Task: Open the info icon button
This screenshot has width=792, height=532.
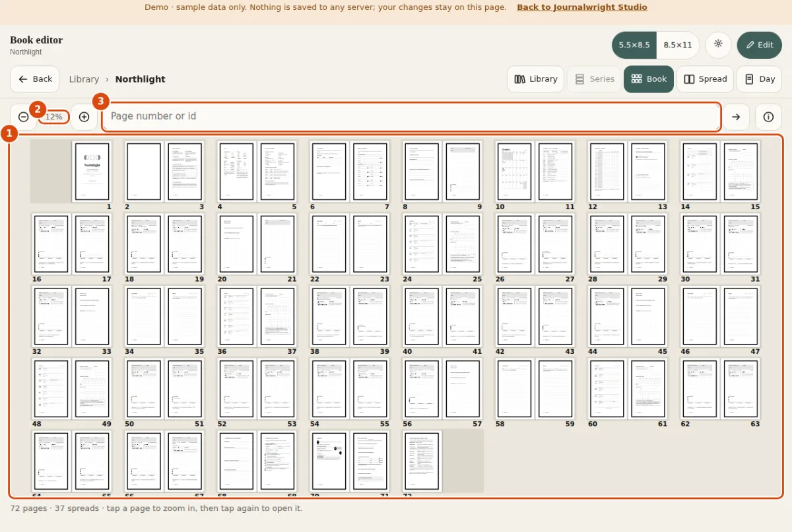Action: 768,117
